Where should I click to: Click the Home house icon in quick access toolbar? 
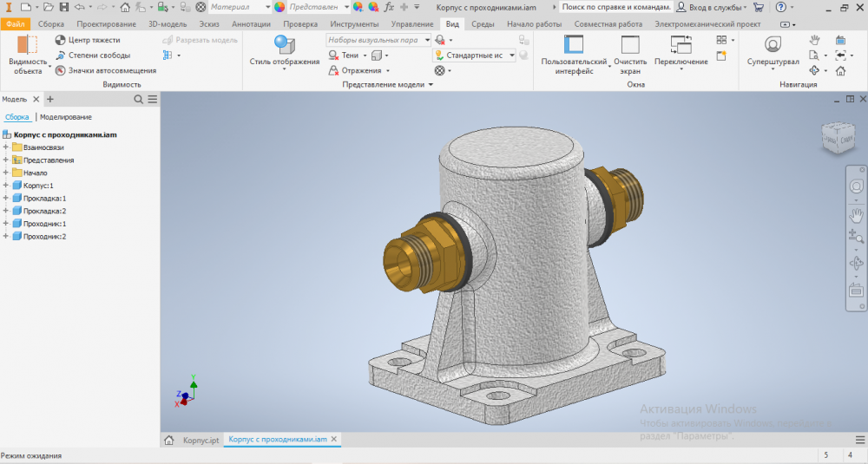pos(125,7)
